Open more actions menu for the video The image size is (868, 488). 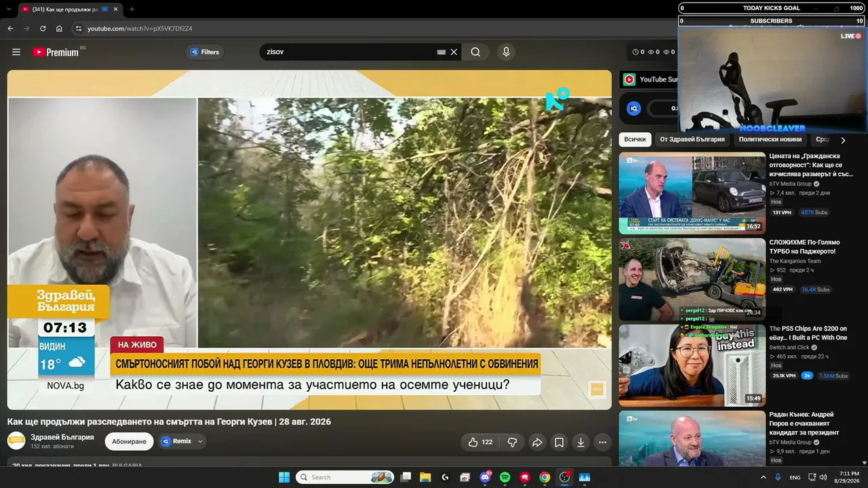(602, 443)
